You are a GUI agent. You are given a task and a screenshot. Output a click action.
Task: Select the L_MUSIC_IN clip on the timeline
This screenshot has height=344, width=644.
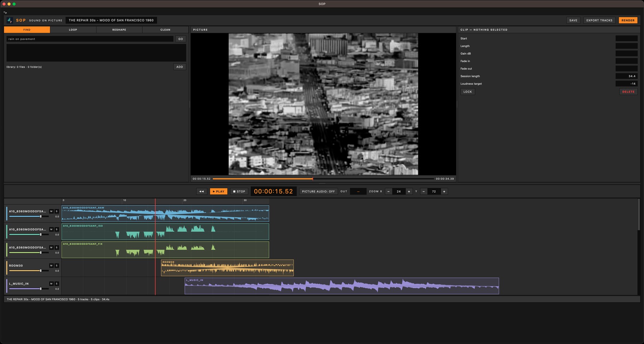tap(342, 286)
